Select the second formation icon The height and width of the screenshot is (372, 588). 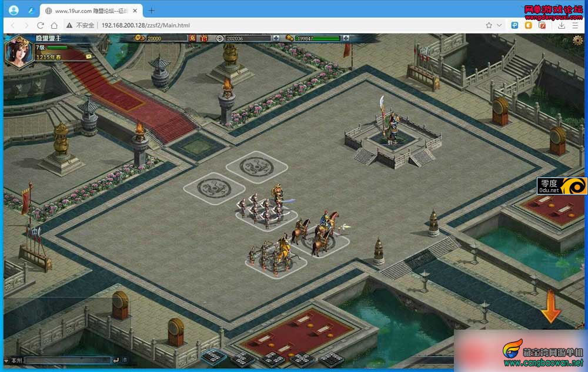[242, 359]
